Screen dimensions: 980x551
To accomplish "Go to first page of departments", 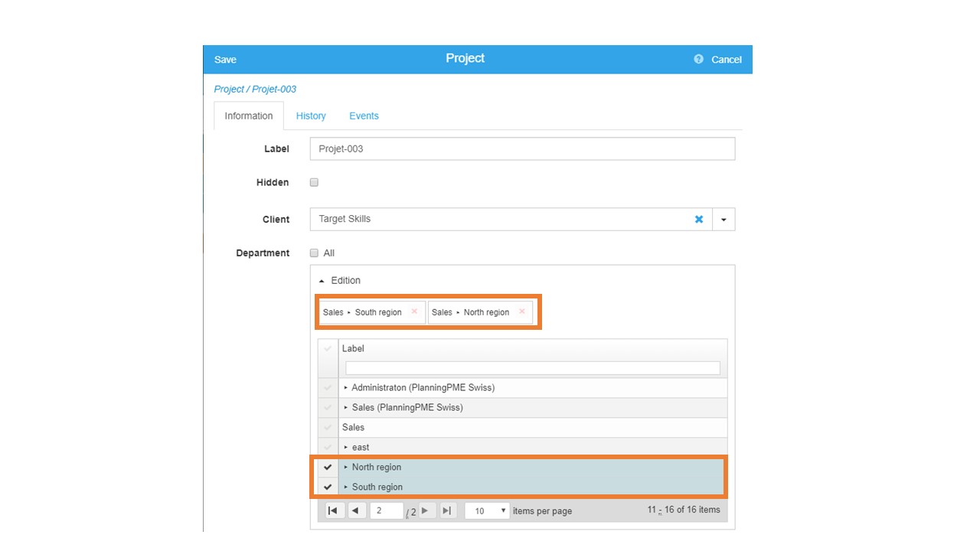I will click(x=335, y=510).
